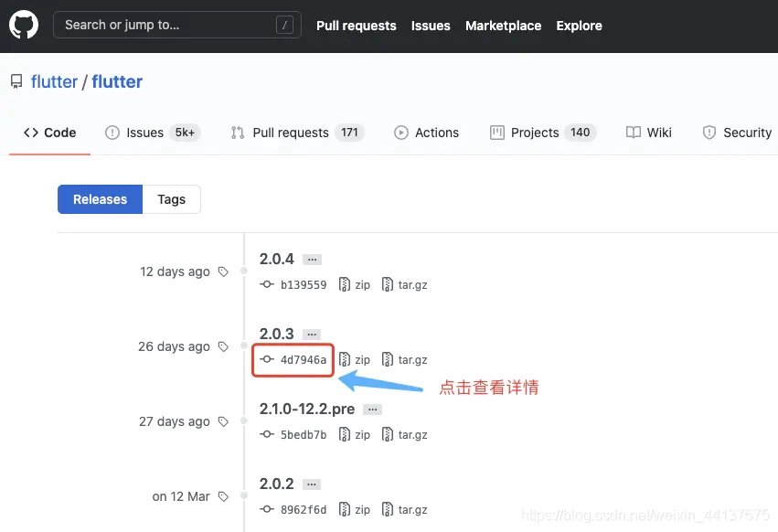Open release tag 2.0.4

pyautogui.click(x=277, y=259)
